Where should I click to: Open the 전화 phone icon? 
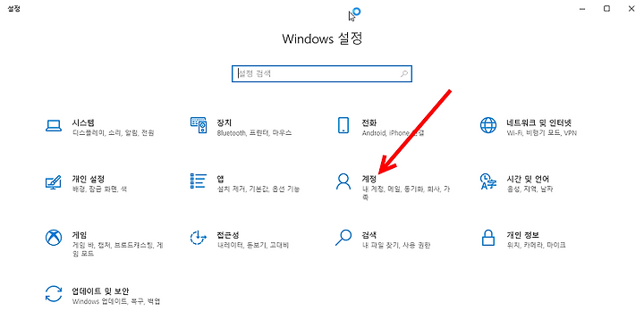(343, 125)
